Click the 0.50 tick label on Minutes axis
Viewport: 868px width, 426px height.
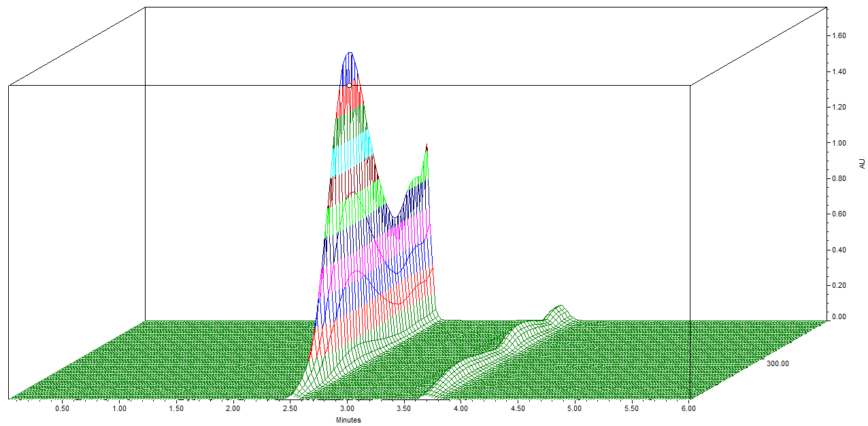coord(62,409)
